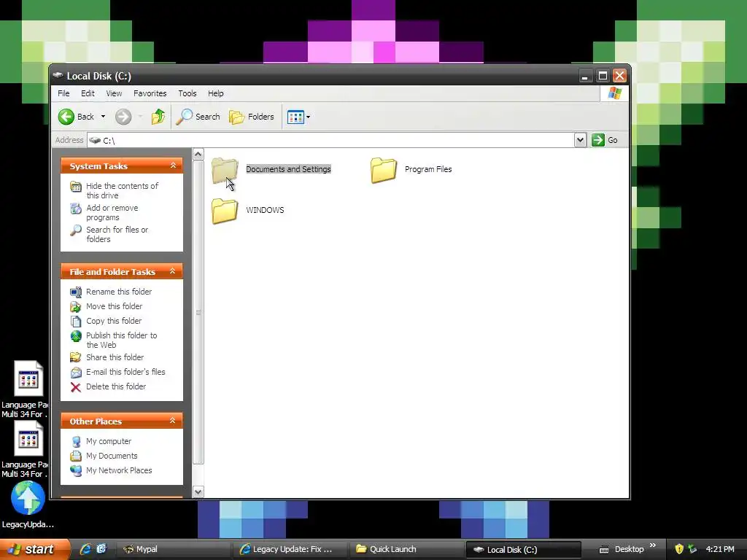The width and height of the screenshot is (747, 560).
Task: Collapse File and Folder Tasks panel
Action: coord(173,271)
